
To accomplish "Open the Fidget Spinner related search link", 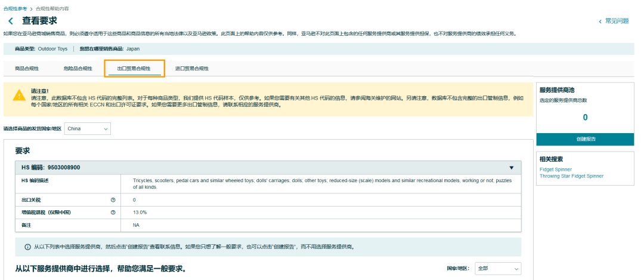I will [x=555, y=170].
